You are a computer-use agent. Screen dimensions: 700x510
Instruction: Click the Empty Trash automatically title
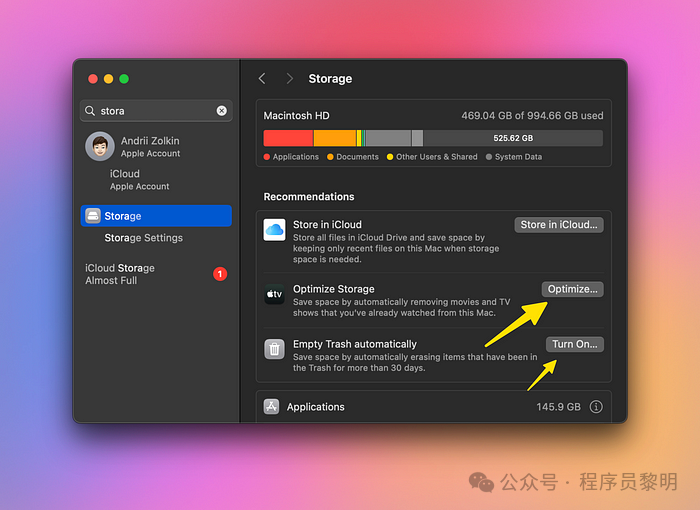click(355, 344)
